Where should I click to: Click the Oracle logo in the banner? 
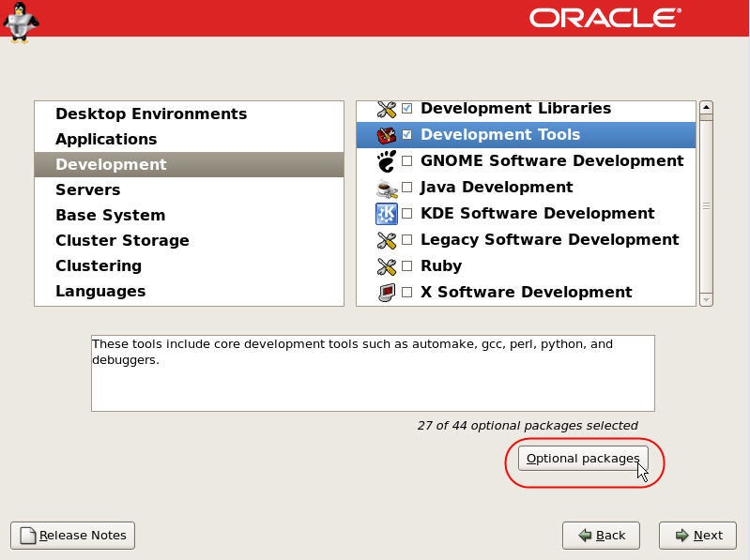click(x=605, y=18)
